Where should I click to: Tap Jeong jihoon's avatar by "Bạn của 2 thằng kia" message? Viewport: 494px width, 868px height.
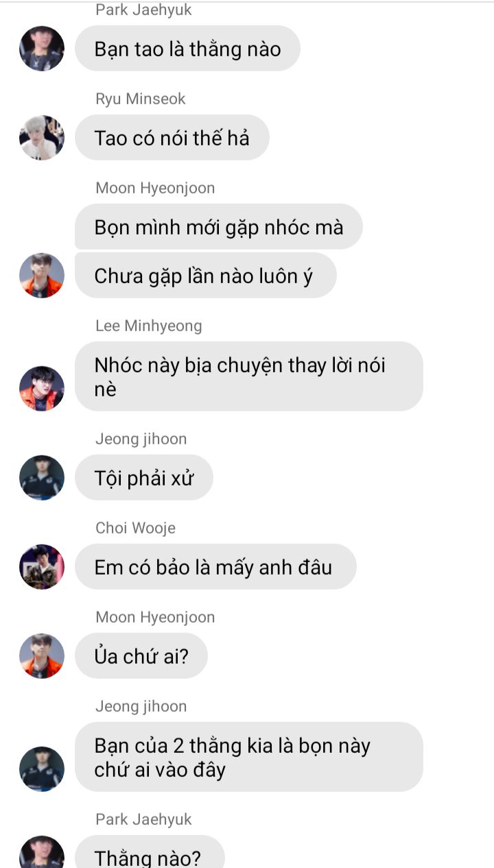[x=42, y=769]
